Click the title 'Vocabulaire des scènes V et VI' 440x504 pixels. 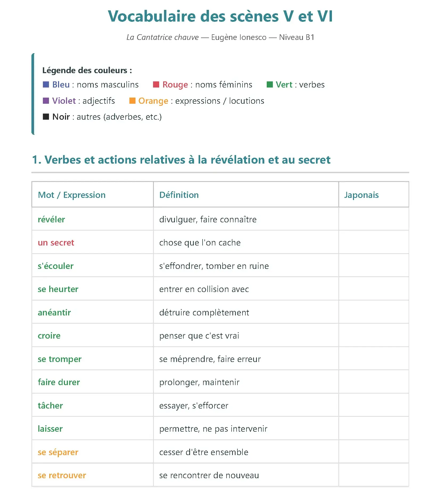(x=220, y=16)
